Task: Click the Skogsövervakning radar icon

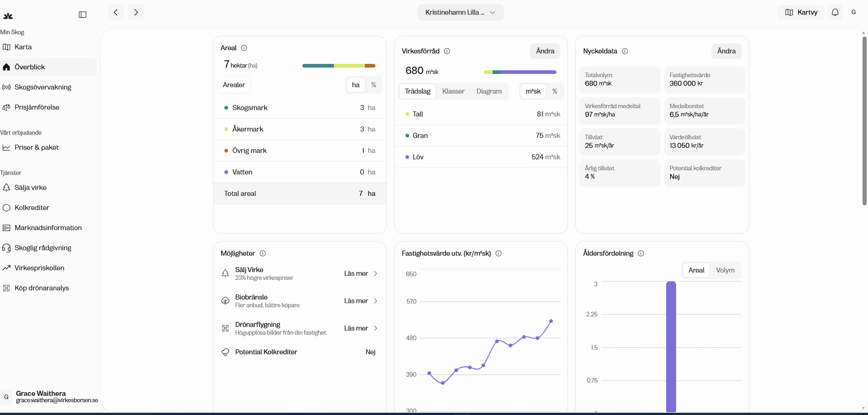Action: 6,87
